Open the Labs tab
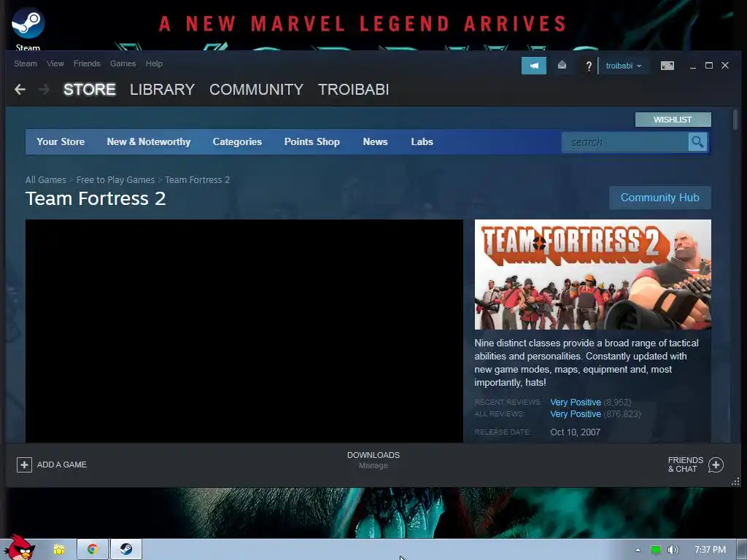 pyautogui.click(x=422, y=142)
